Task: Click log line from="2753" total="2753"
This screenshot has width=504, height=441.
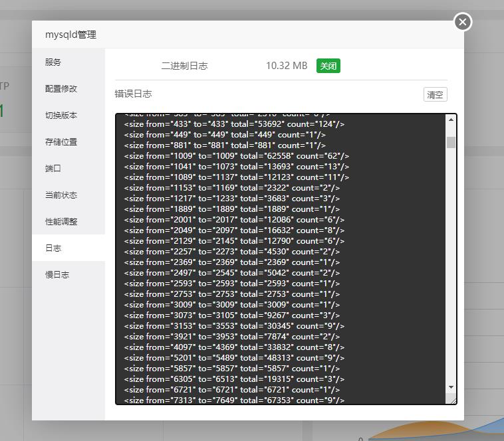Action: [x=232, y=294]
